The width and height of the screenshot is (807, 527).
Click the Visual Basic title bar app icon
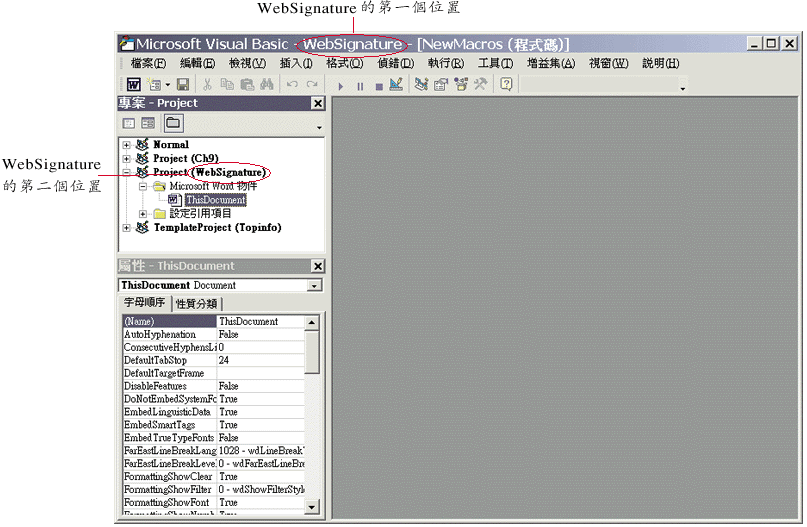pyautogui.click(x=127, y=44)
